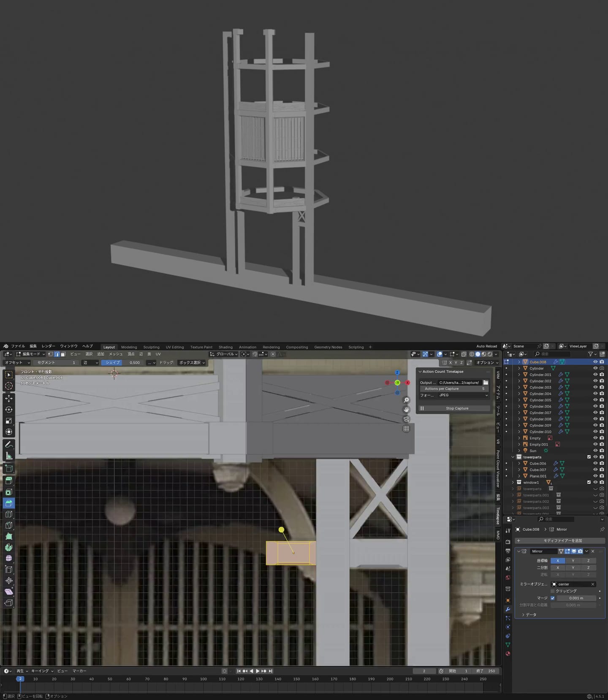Select the Move tool in the viewport toolbar

[x=9, y=399]
